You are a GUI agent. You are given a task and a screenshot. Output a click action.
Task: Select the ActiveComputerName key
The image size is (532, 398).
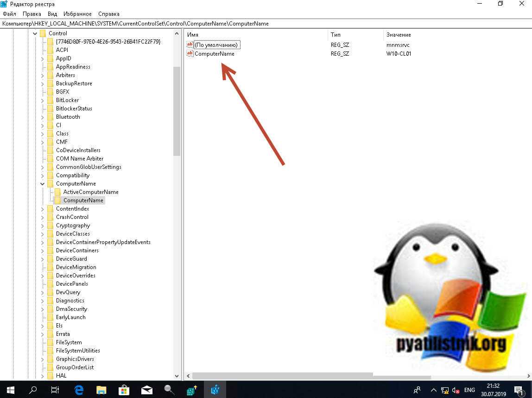coord(91,192)
